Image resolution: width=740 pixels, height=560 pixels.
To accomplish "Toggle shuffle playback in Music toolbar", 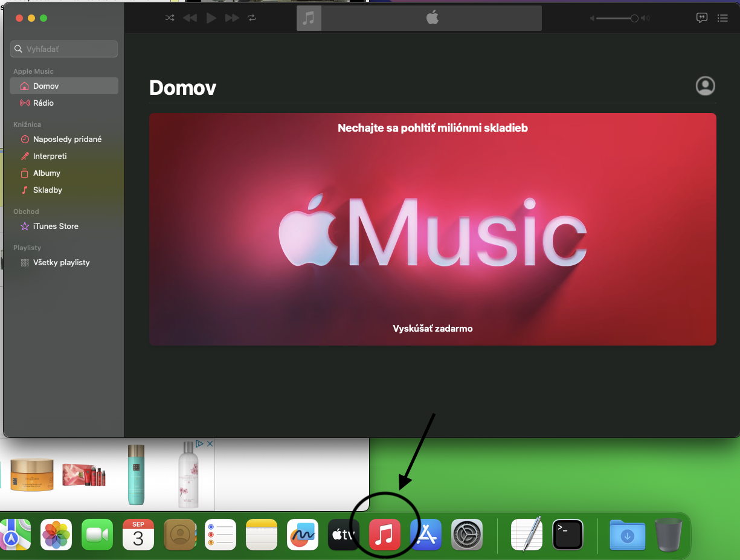I will (x=170, y=18).
